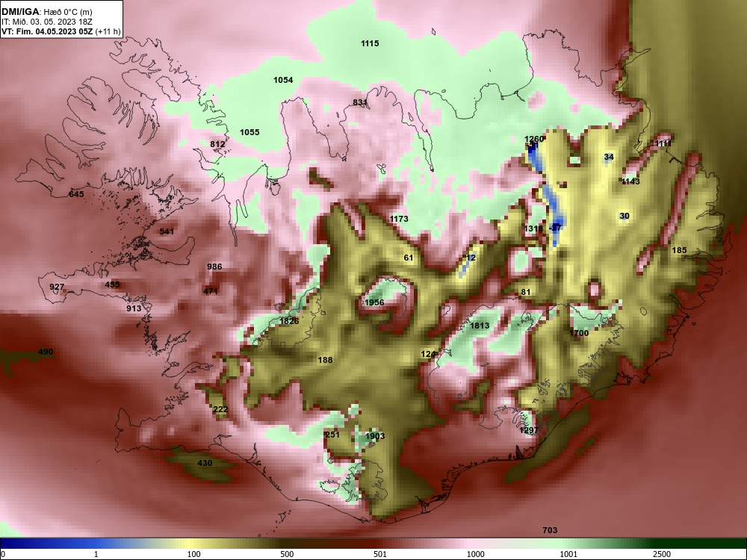The width and height of the screenshot is (747, 560).
Task: Click the map value '430'
Action: (205, 463)
